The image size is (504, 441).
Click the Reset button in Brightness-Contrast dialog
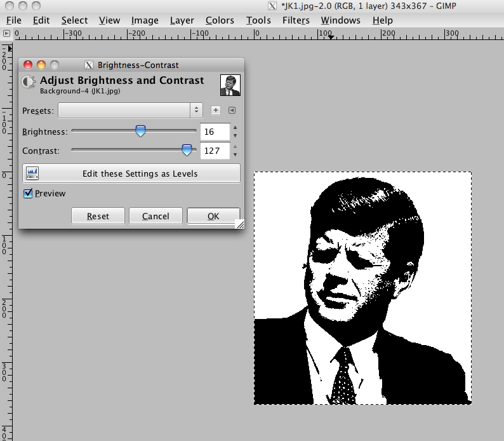coord(98,216)
